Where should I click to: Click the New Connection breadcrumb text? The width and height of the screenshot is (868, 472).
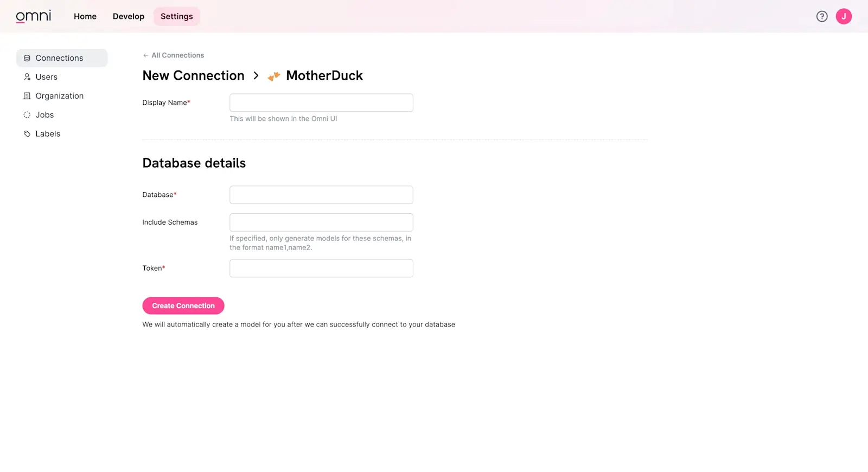193,75
